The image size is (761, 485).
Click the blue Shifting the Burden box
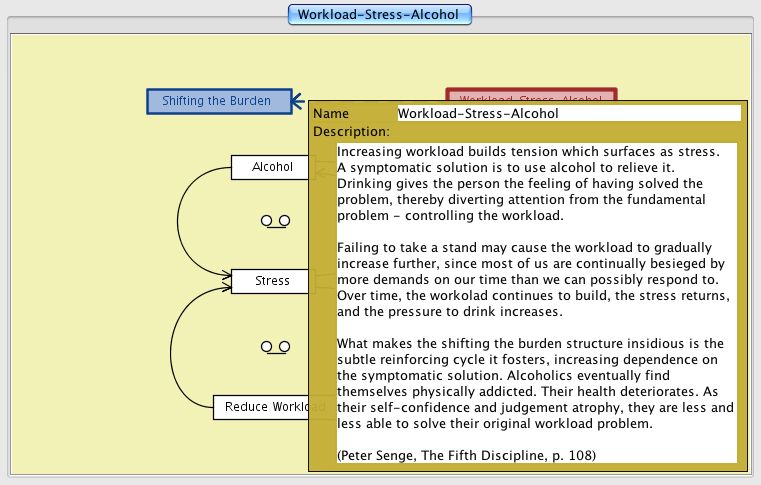pos(219,101)
